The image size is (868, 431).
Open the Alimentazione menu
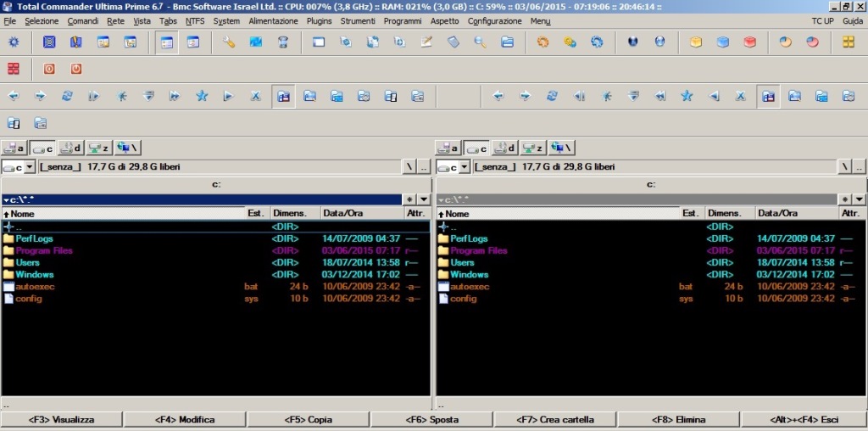(x=274, y=21)
